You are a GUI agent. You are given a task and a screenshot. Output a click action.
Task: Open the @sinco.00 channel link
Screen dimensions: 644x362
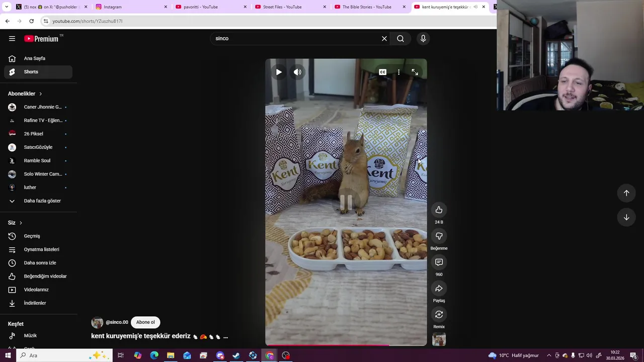click(x=117, y=322)
